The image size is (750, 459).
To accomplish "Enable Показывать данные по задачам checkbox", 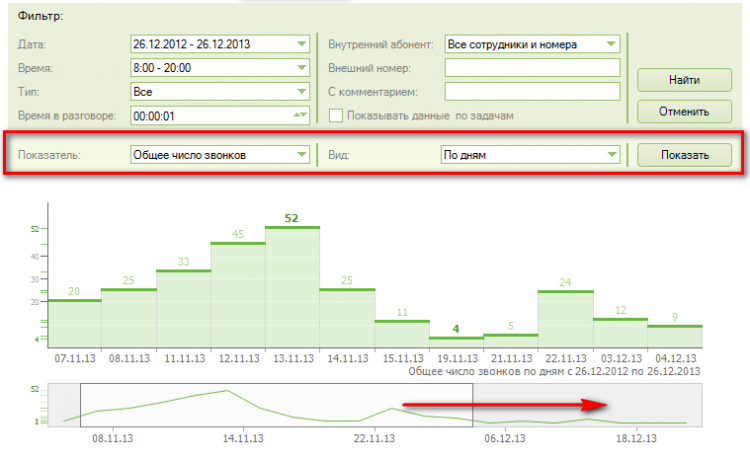I will pyautogui.click(x=336, y=116).
